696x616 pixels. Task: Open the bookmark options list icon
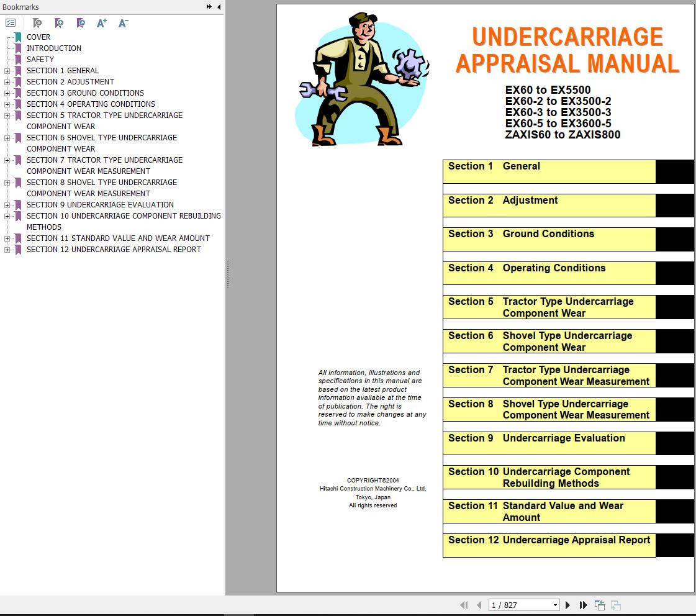(11, 22)
